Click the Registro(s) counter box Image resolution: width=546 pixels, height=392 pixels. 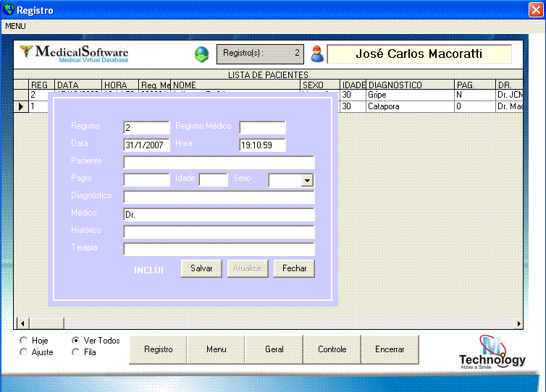tap(260, 54)
